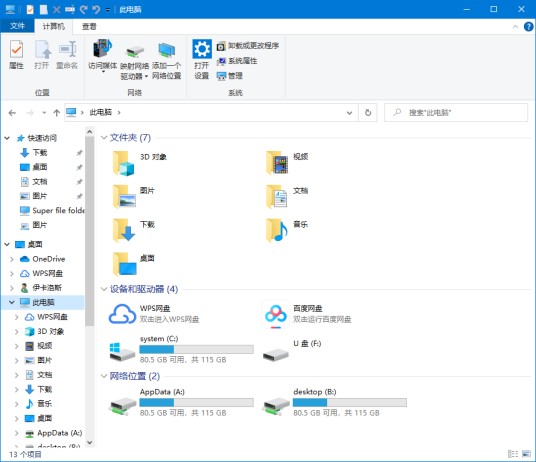
Task: Click 系统属性 in the ribbon
Action: 237,61
